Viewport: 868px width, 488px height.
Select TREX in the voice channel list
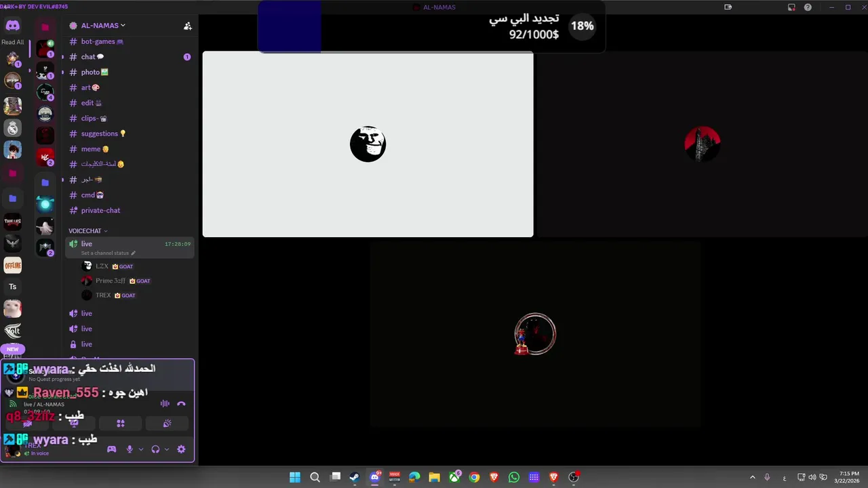pyautogui.click(x=103, y=296)
